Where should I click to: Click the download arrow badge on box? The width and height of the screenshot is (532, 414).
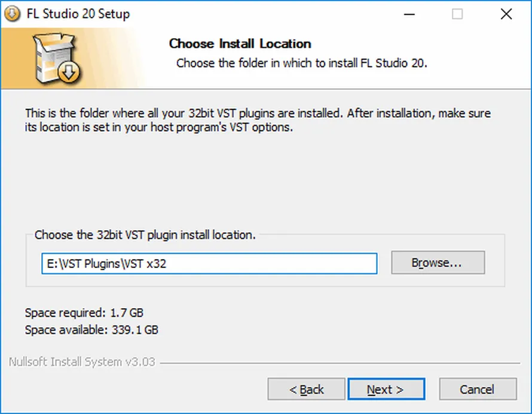69,72
